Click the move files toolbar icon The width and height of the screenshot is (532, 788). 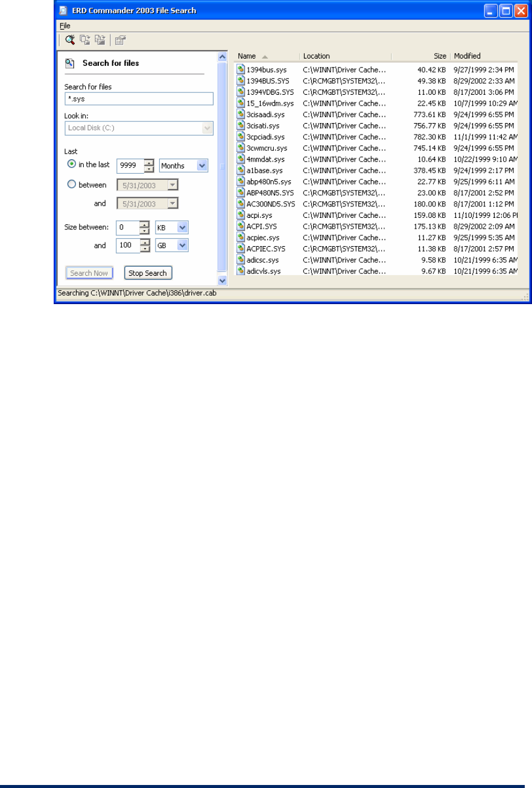100,40
